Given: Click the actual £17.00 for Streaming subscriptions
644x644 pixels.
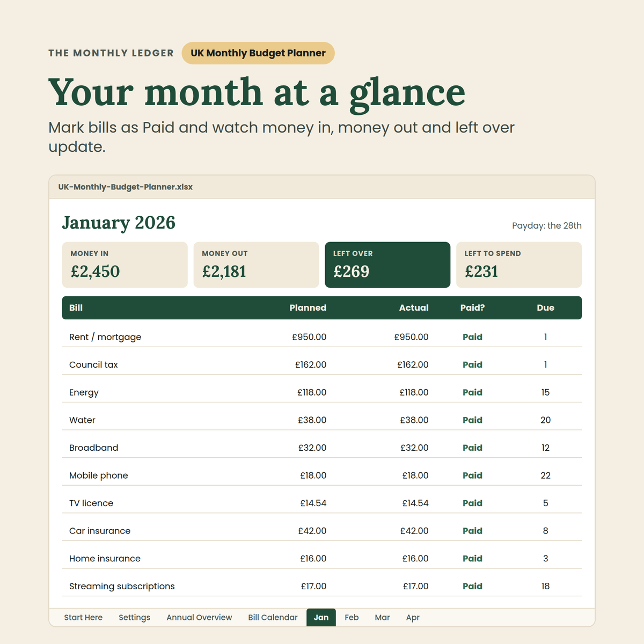Looking at the screenshot, I should tap(416, 586).
